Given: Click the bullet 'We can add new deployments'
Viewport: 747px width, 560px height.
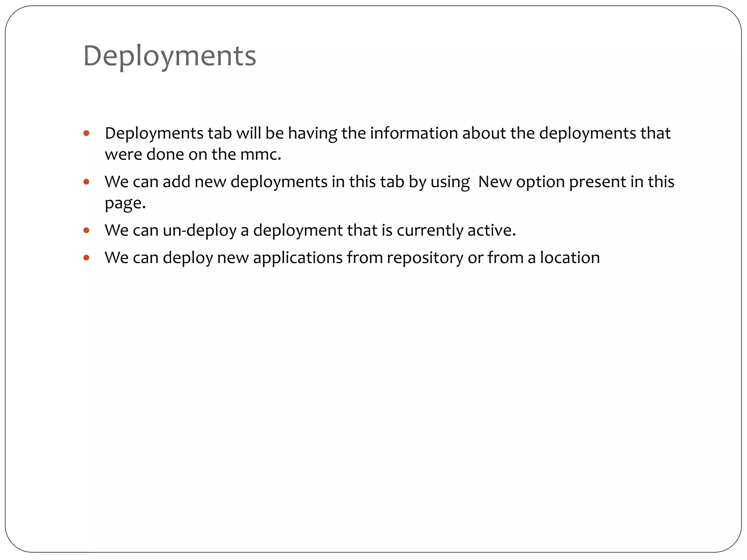Looking at the screenshot, I should 390,192.
